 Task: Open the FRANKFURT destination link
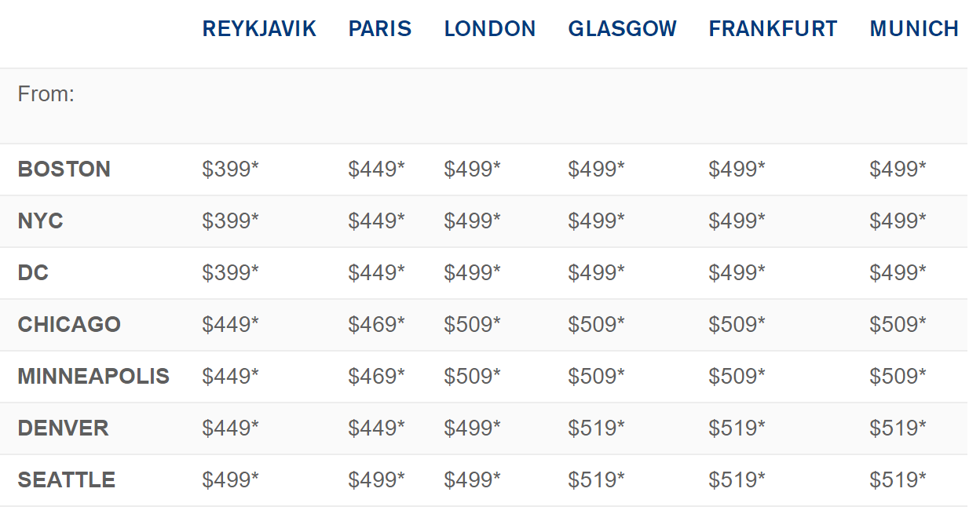pyautogui.click(x=773, y=29)
